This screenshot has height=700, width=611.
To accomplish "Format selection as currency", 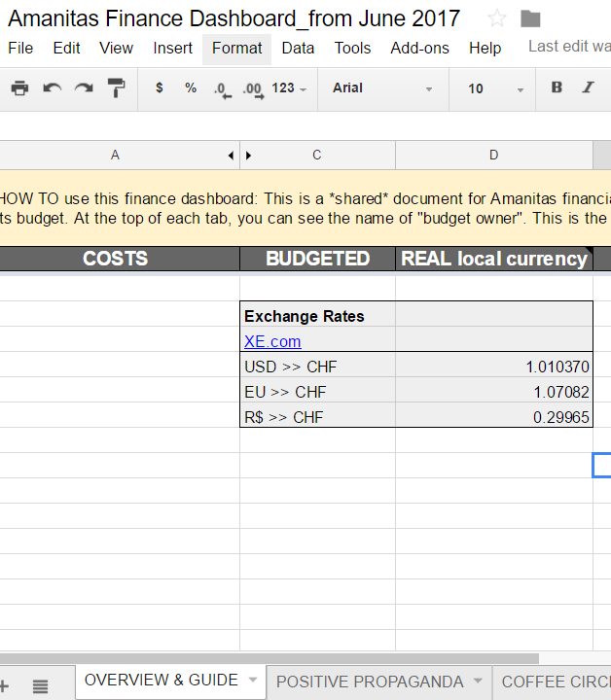I will click(x=159, y=87).
